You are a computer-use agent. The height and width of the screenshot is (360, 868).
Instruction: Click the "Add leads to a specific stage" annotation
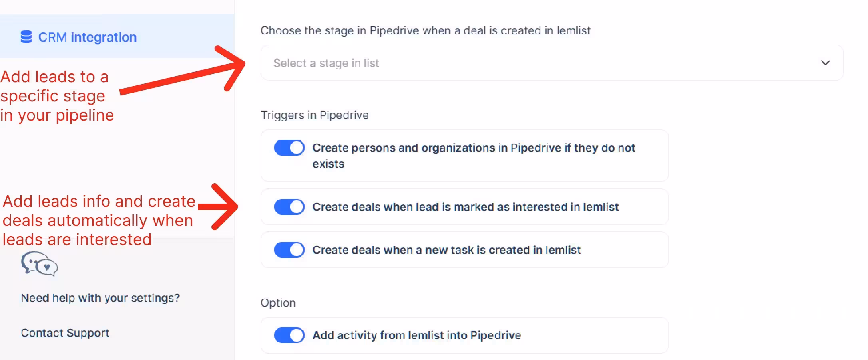click(57, 96)
